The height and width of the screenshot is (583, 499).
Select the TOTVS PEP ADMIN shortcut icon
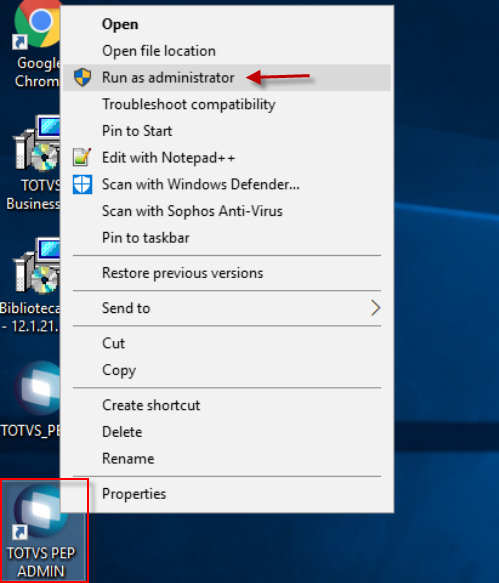point(40,512)
